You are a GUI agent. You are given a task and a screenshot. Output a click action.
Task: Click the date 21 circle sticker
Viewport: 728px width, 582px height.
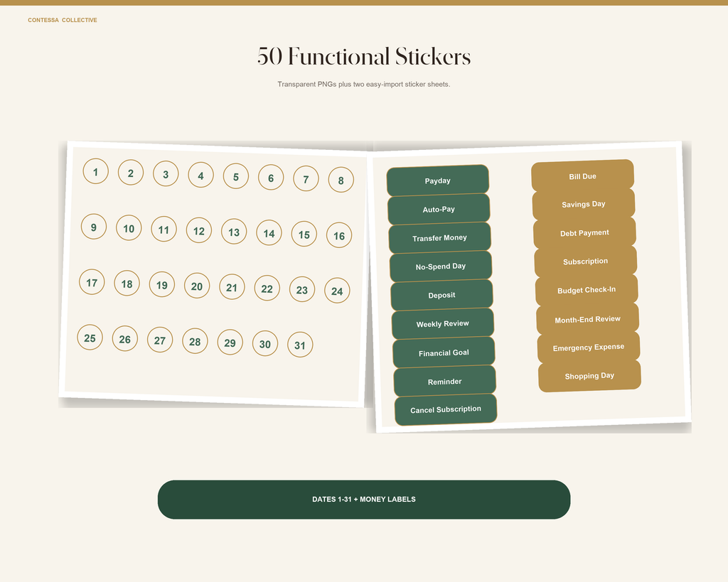[232, 287]
